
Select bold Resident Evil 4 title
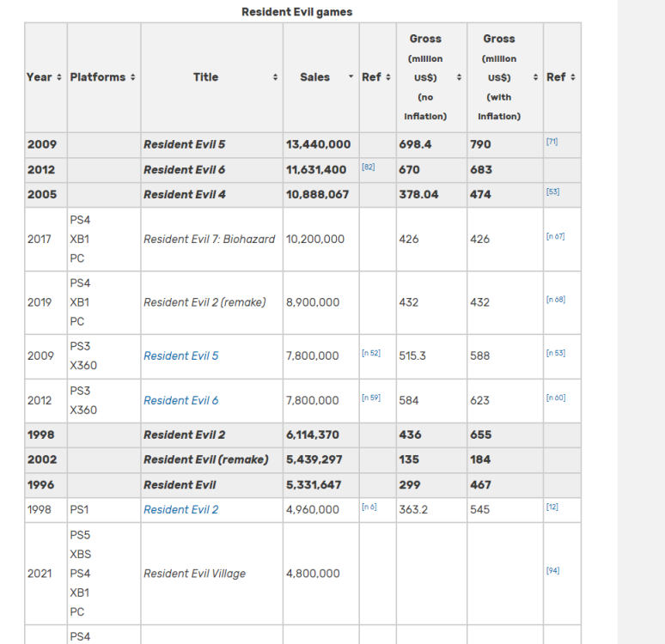pos(185,195)
